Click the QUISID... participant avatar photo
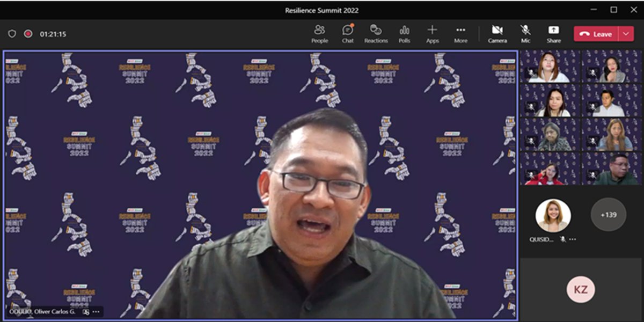This screenshot has height=322, width=644. (x=553, y=215)
